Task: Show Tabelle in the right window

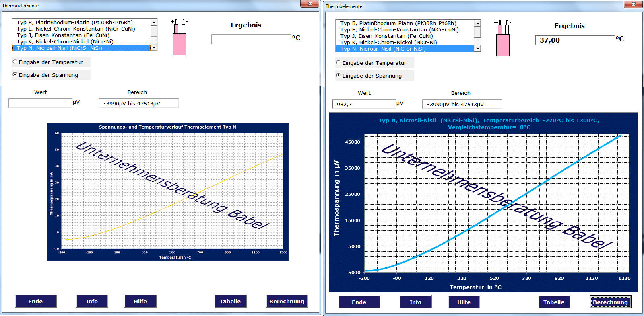Action: point(554,302)
